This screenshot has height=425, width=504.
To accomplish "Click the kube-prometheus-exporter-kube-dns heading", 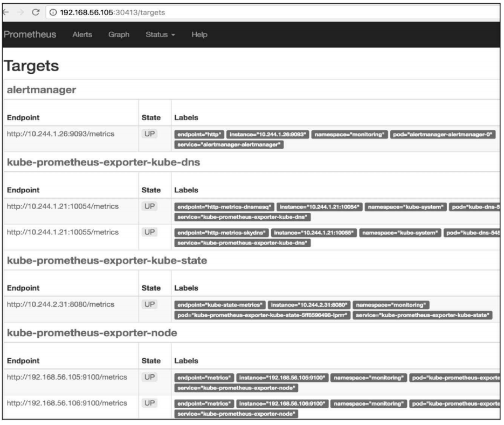I will click(103, 162).
